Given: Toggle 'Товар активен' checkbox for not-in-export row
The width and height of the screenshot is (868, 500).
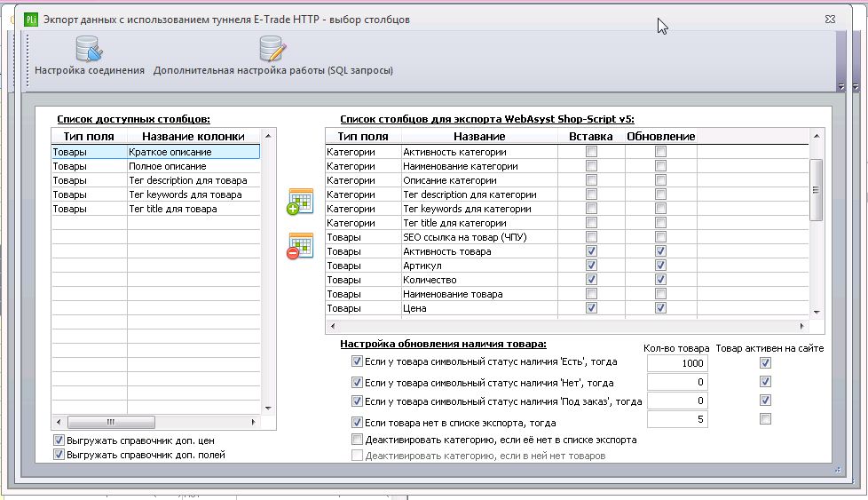Looking at the screenshot, I should click(766, 419).
